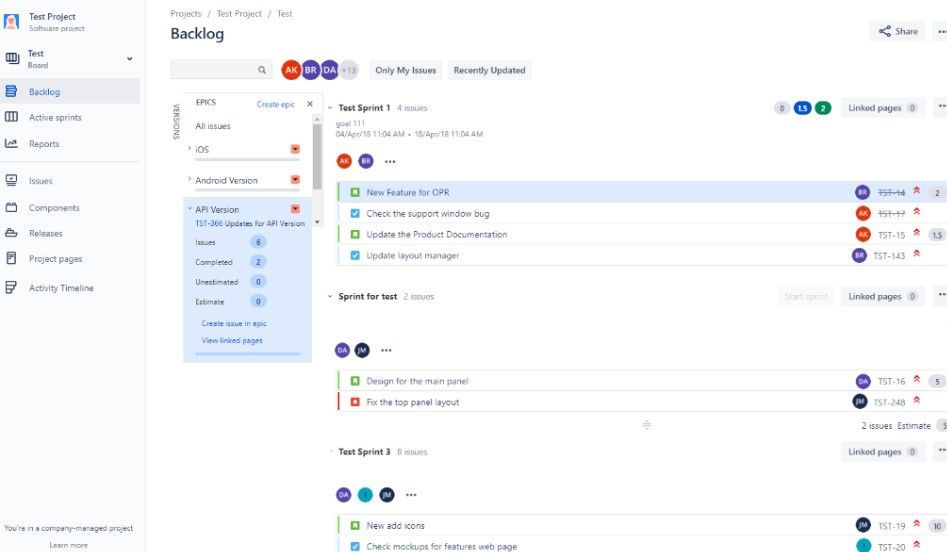Viewport: 947px width, 552px height.
Task: Open the Test Board dropdown
Action: (x=129, y=59)
